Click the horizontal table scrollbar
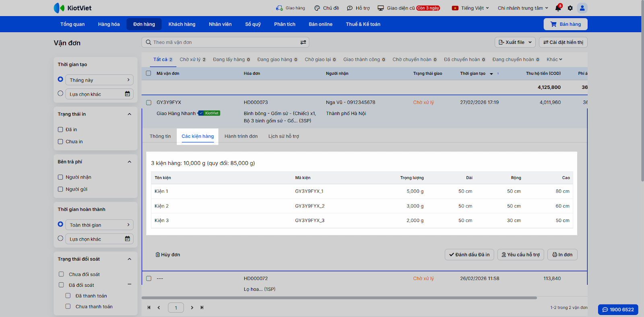This screenshot has height=317, width=644. [x=339, y=298]
